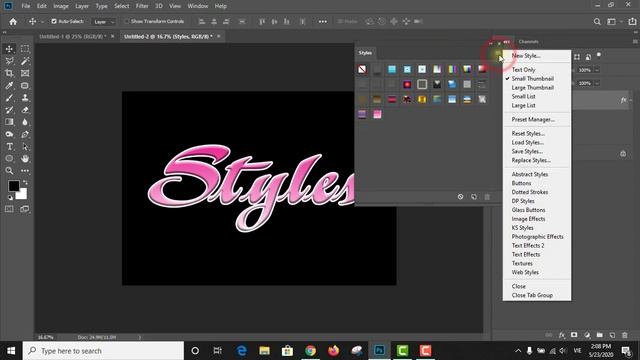Apply the Default Style (None) thumbnail
Viewport: 640px width, 360px height.
coord(362,69)
